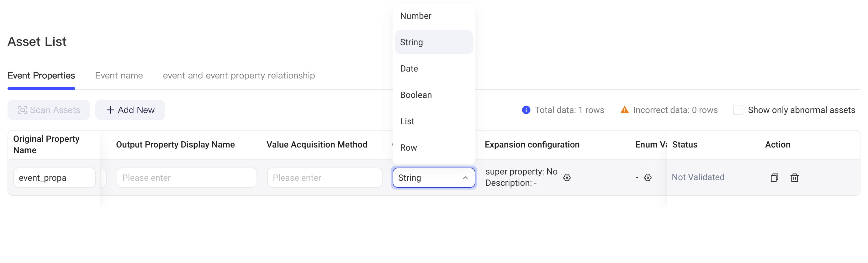The height and width of the screenshot is (263, 868).
Task: Open expansion configuration settings gear
Action: (x=567, y=178)
